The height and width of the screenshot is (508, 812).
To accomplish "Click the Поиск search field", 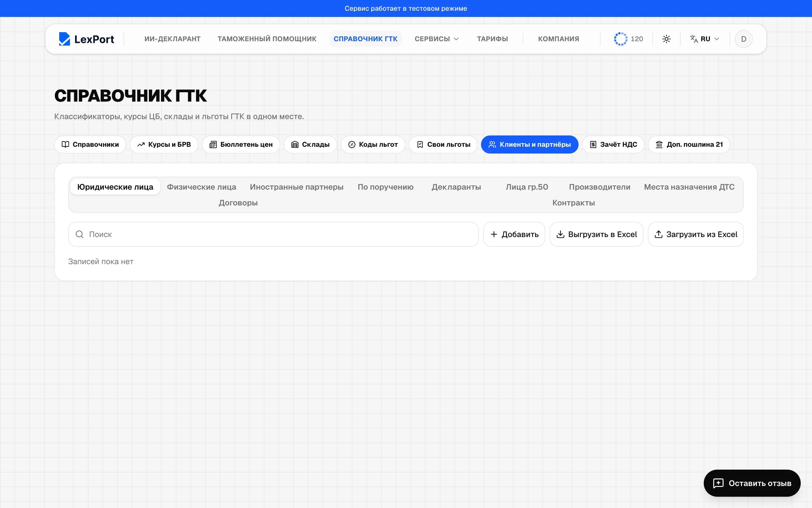I will point(273,234).
